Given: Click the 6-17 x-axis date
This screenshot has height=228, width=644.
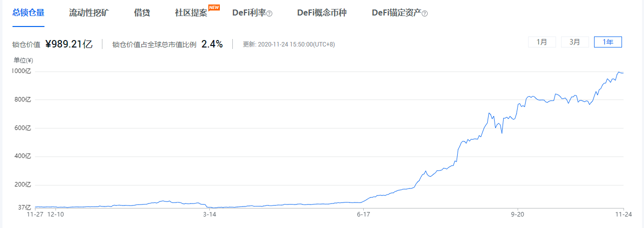Looking at the screenshot, I should 363,214.
